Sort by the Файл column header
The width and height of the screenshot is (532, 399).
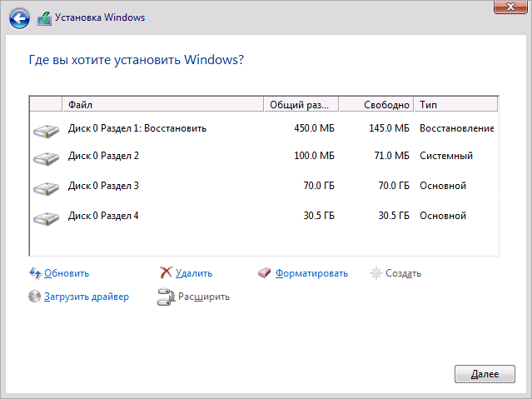[162, 105]
